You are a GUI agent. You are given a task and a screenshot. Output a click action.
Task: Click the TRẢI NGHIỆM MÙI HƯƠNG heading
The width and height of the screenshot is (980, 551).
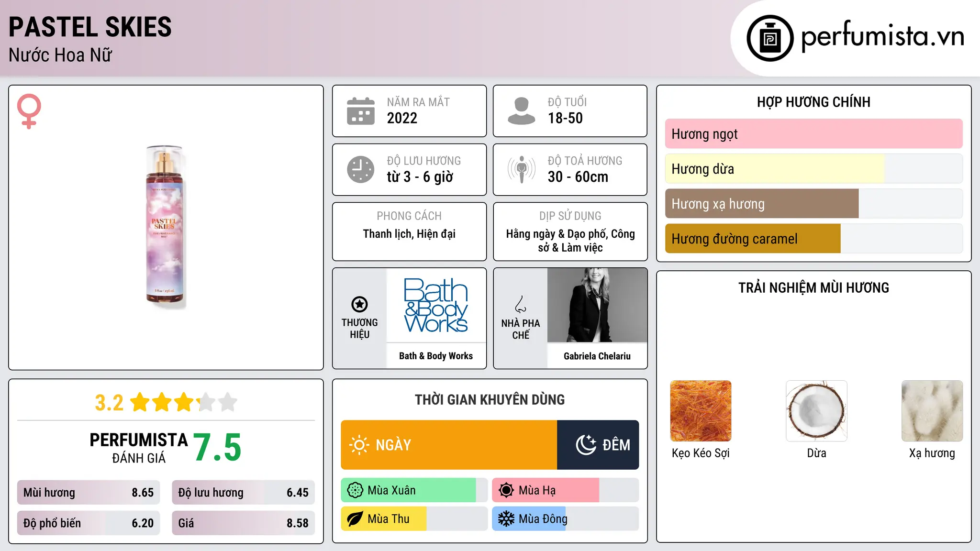point(813,287)
